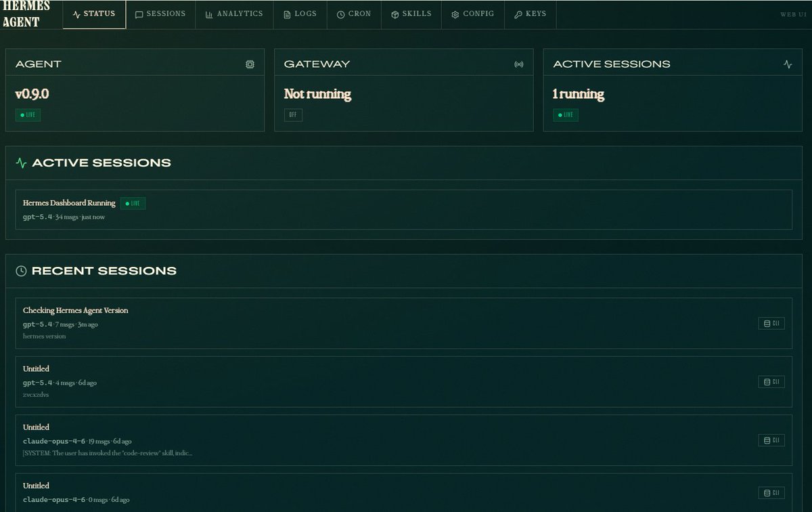Open the Status tab
The height and width of the screenshot is (512, 812).
[x=94, y=14]
